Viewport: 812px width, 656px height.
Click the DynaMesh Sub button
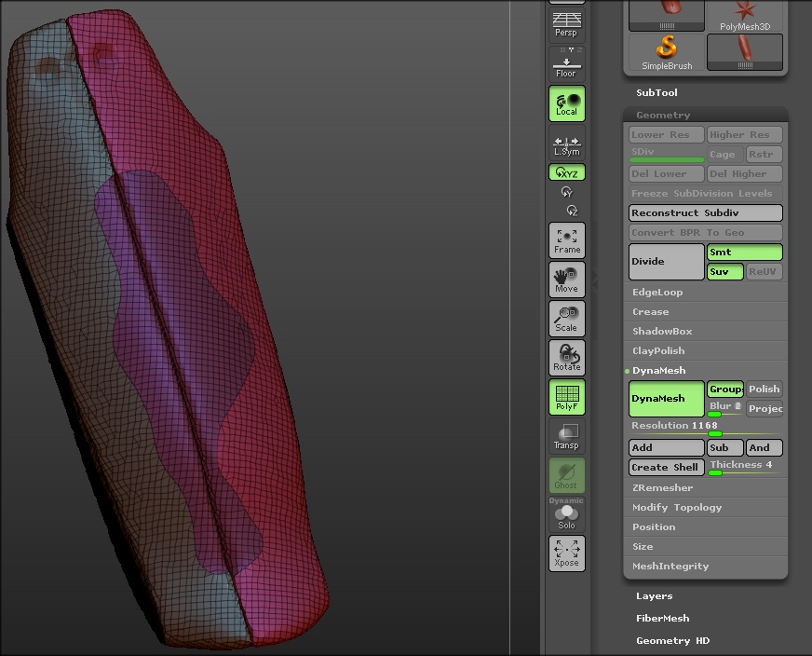pyautogui.click(x=725, y=447)
